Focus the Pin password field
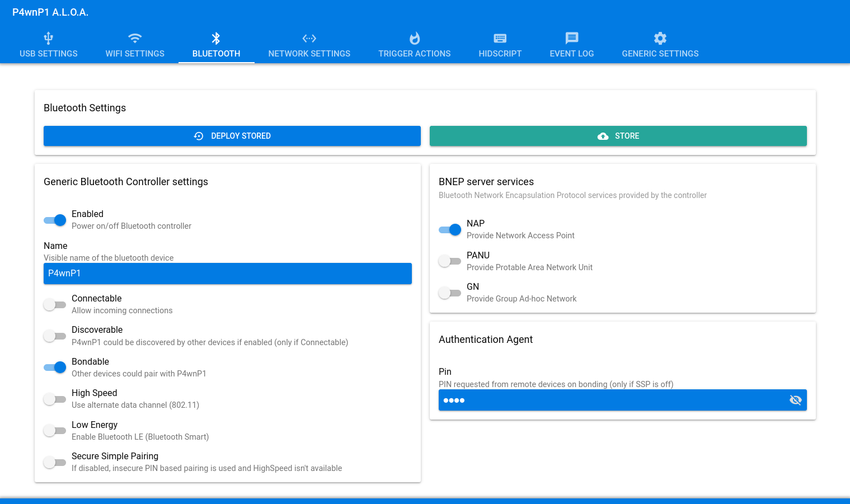 click(x=610, y=400)
